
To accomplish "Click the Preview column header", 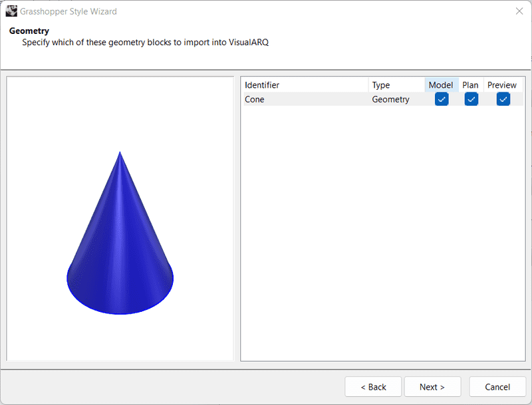I will click(x=502, y=85).
